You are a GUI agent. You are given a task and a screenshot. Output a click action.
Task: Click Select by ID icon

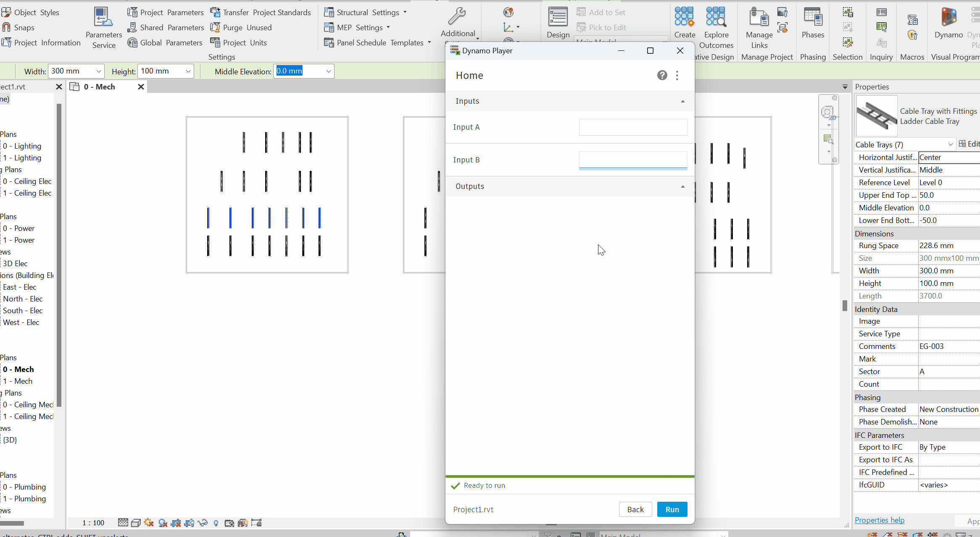click(x=882, y=27)
